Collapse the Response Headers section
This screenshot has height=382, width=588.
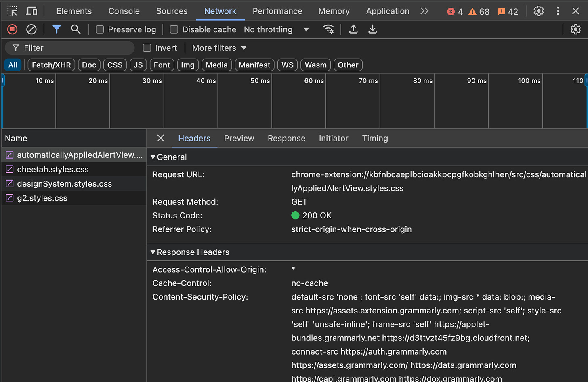click(153, 252)
